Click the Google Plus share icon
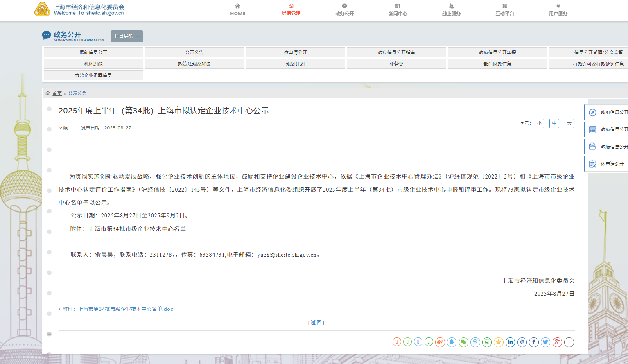Viewport: 628px width, 364px height. [557, 342]
